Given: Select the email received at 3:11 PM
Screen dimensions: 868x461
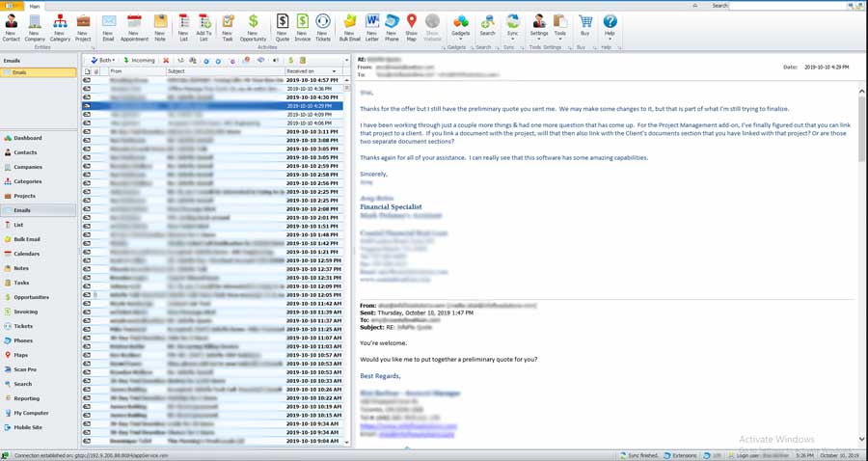Looking at the screenshot, I should point(212,132).
